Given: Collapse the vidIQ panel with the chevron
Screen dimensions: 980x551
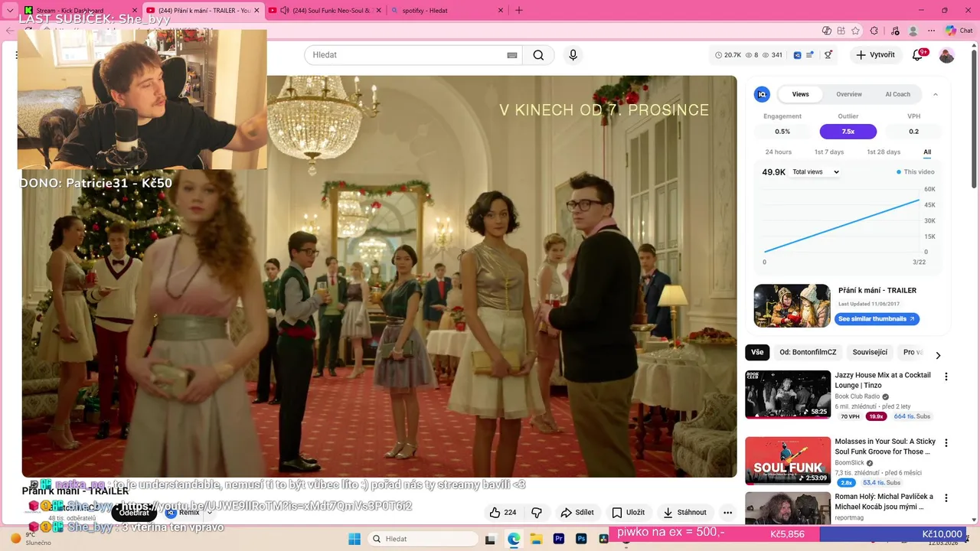Looking at the screenshot, I should (x=935, y=94).
